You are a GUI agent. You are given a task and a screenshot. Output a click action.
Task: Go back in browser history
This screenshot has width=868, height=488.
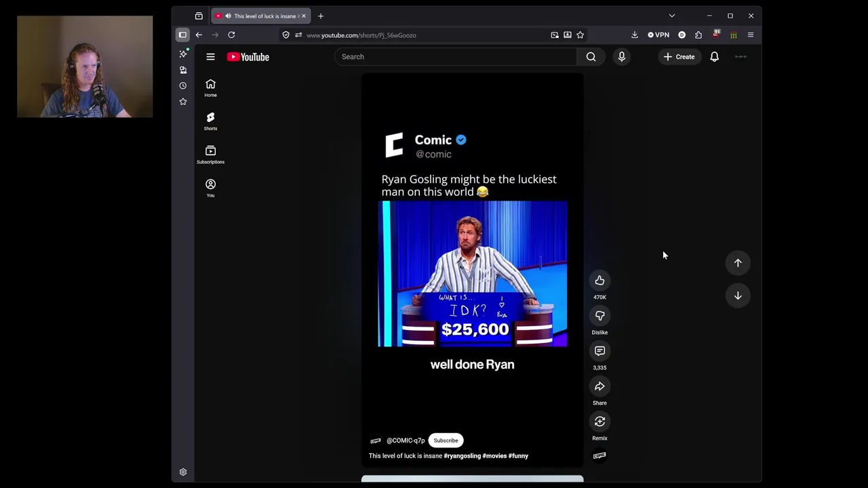199,35
